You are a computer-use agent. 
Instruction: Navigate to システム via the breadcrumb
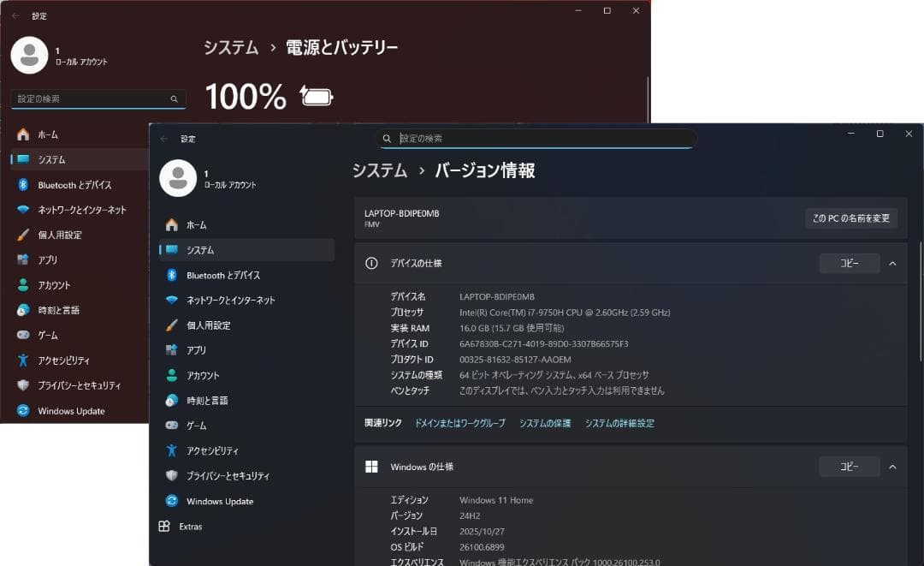(x=379, y=170)
